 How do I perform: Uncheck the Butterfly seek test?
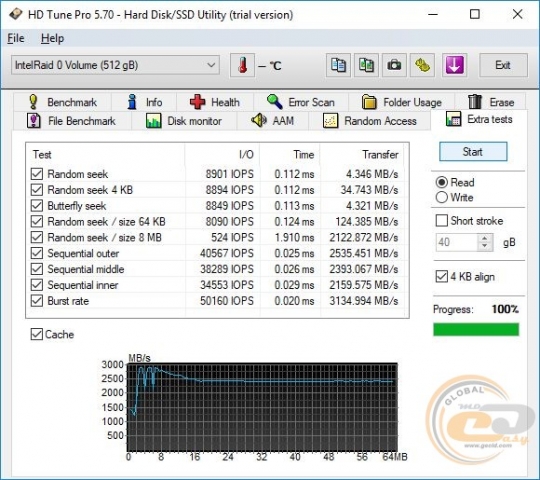tap(37, 206)
